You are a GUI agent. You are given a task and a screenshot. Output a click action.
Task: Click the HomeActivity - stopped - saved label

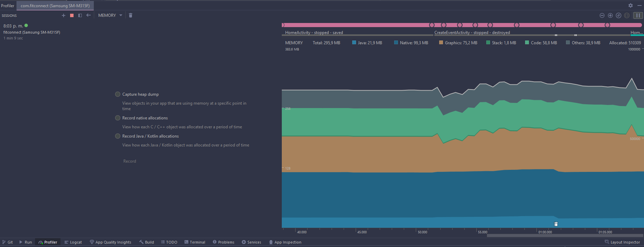(x=314, y=33)
